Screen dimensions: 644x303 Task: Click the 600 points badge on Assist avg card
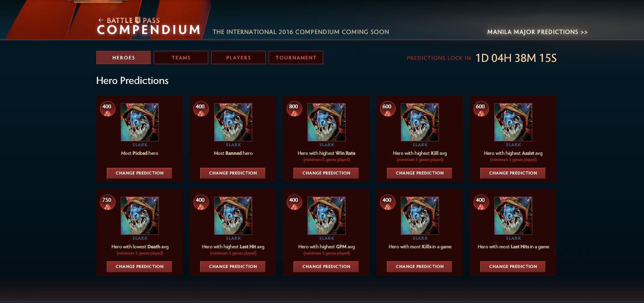point(481,109)
